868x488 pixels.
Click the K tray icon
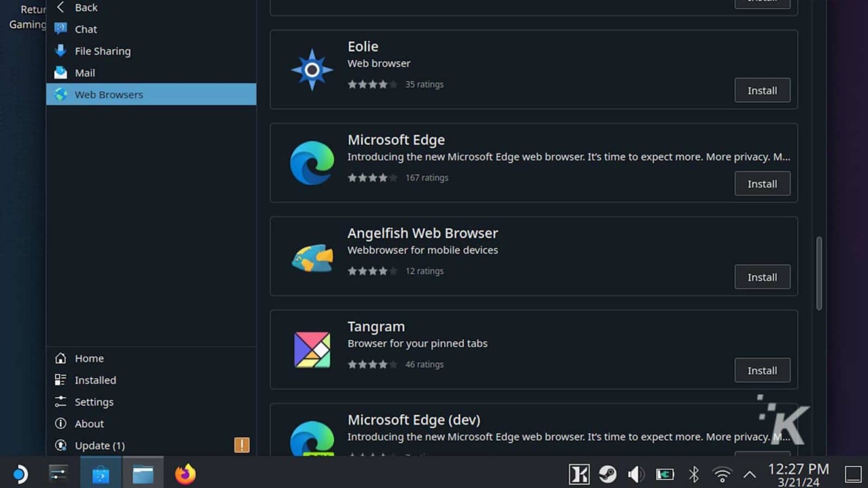[x=579, y=474]
